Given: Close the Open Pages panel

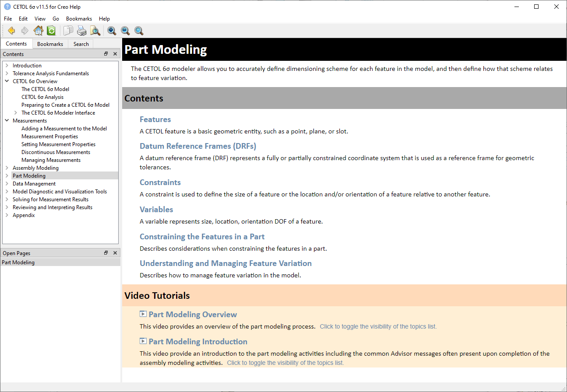Looking at the screenshot, I should pyautogui.click(x=115, y=253).
